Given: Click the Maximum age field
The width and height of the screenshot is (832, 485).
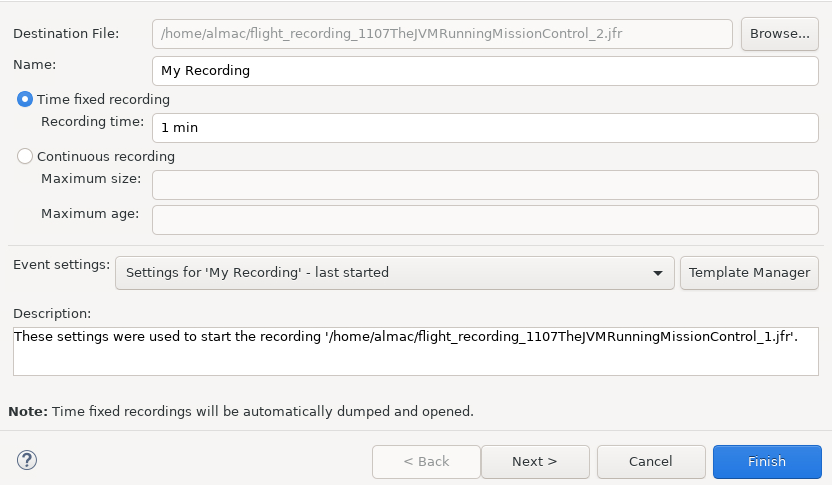Looking at the screenshot, I should tap(485, 220).
